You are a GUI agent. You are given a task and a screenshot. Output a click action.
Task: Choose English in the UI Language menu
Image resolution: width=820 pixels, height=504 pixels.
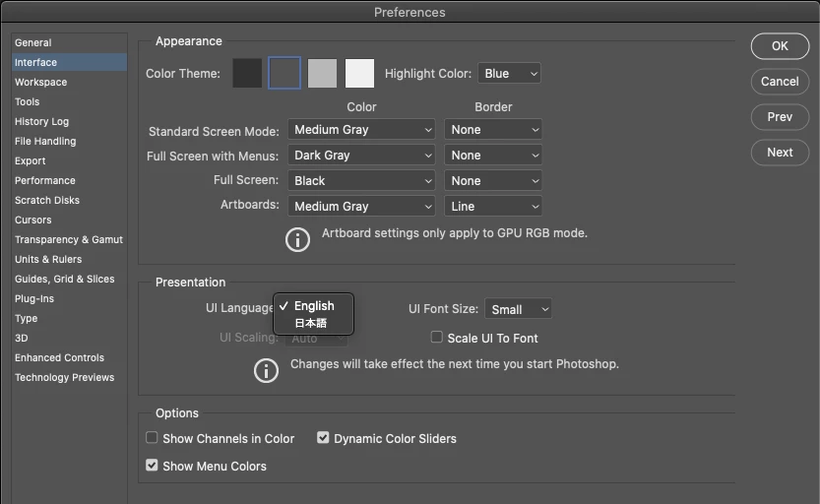click(313, 306)
